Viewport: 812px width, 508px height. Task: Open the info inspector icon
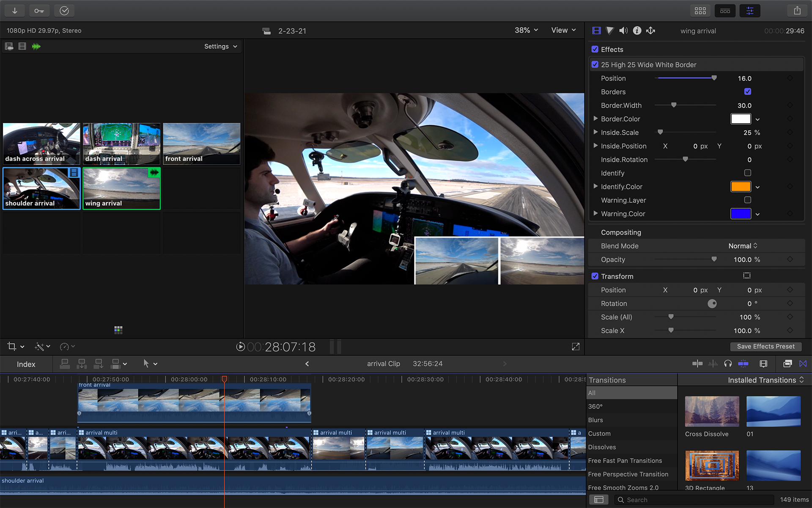(x=637, y=30)
